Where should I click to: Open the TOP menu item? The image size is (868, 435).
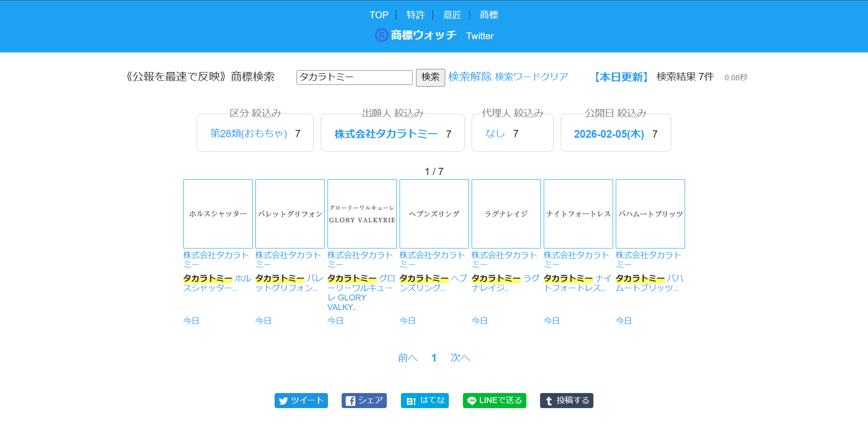tap(379, 15)
